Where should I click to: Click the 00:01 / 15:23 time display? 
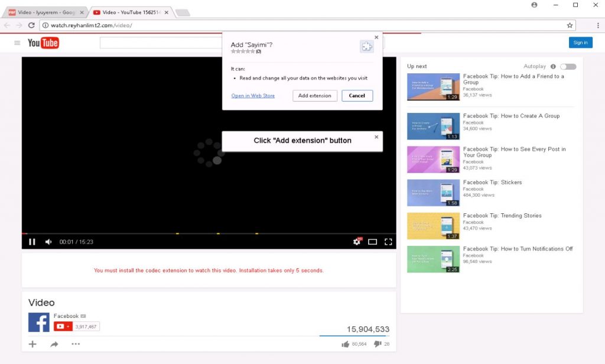click(76, 242)
